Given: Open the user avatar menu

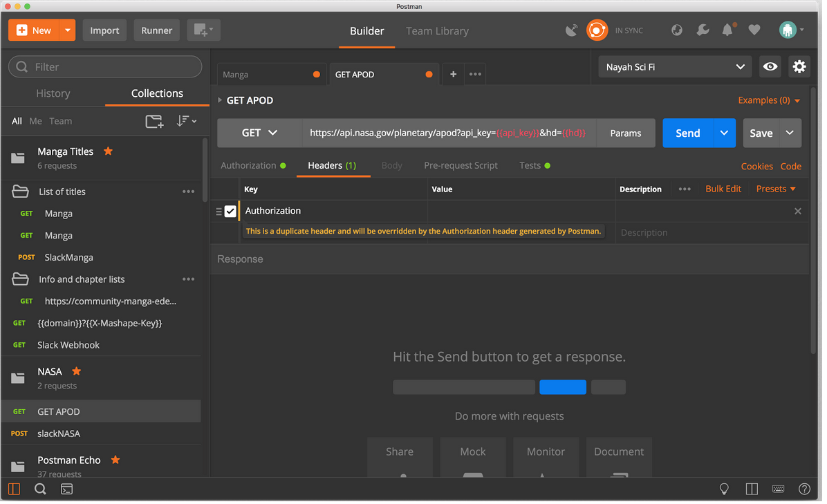Looking at the screenshot, I should [x=791, y=30].
